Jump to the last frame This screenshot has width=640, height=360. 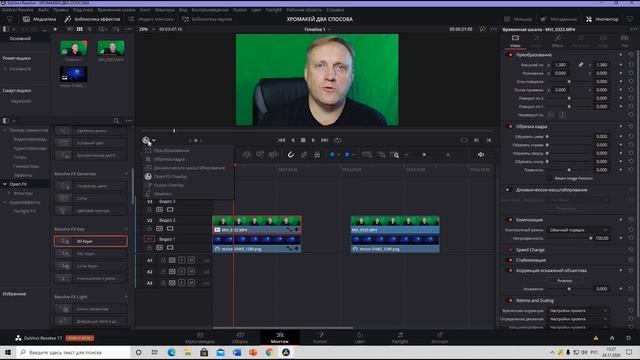coord(324,140)
